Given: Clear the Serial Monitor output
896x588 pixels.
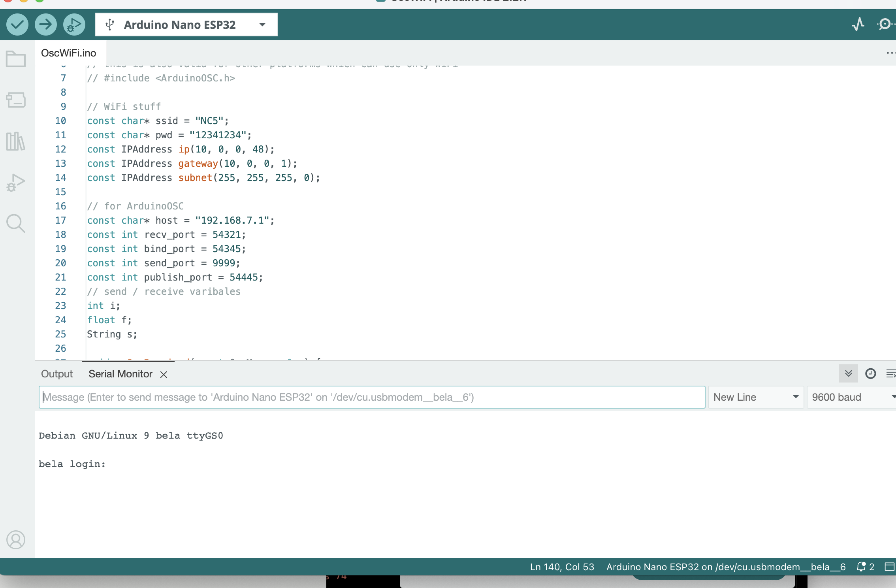Looking at the screenshot, I should coord(891,373).
